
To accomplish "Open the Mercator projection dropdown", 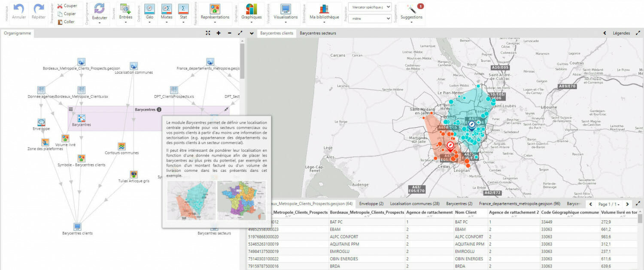I will (370, 7).
